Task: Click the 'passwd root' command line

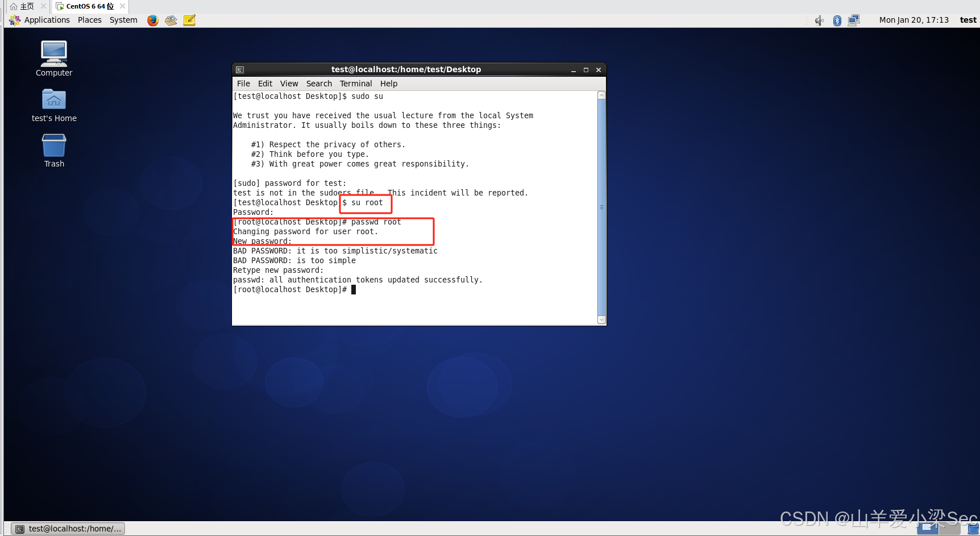Action: click(317, 222)
